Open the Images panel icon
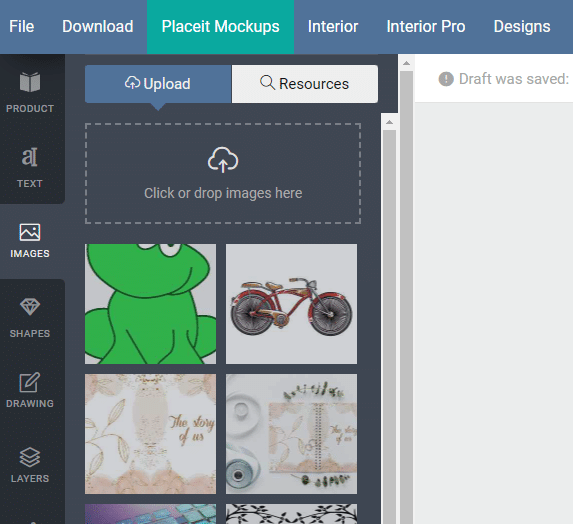 pos(30,232)
